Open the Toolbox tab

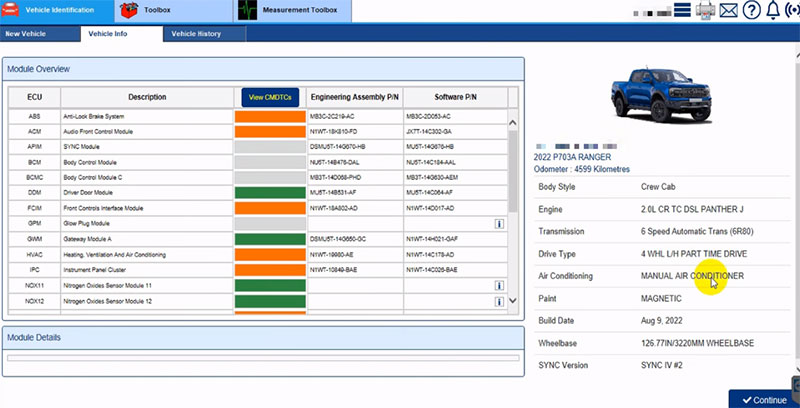[x=173, y=11]
